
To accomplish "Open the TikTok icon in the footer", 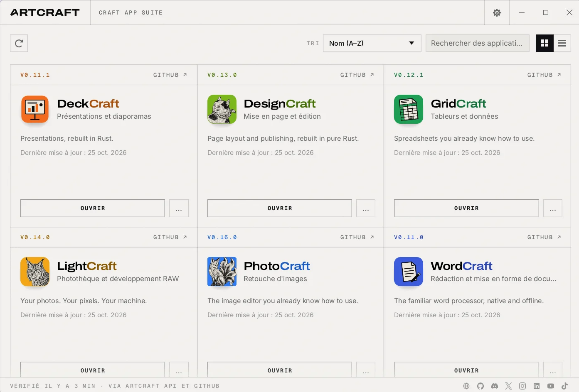I will click(x=564, y=386).
